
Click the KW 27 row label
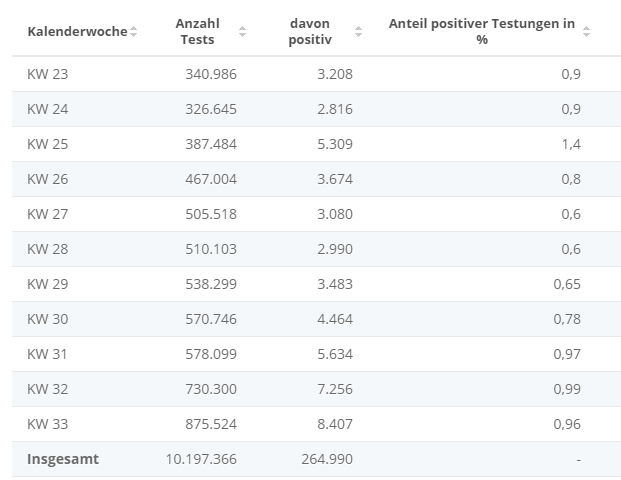coord(47,214)
